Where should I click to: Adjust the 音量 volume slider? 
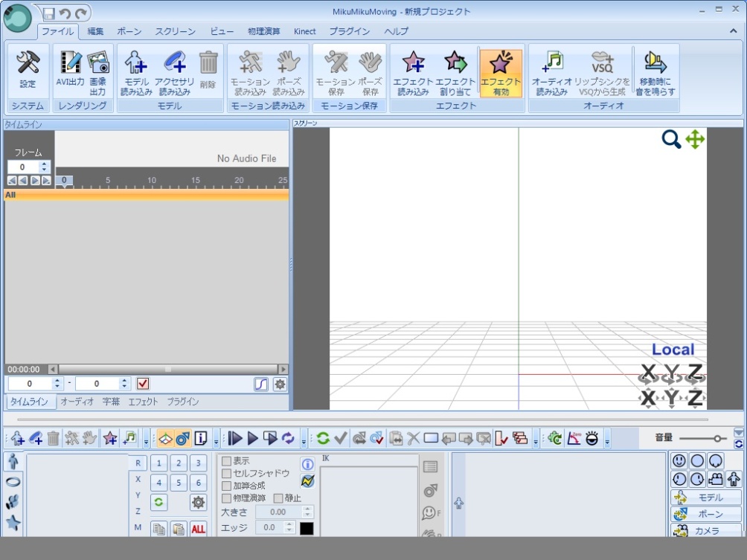pyautogui.click(x=717, y=438)
